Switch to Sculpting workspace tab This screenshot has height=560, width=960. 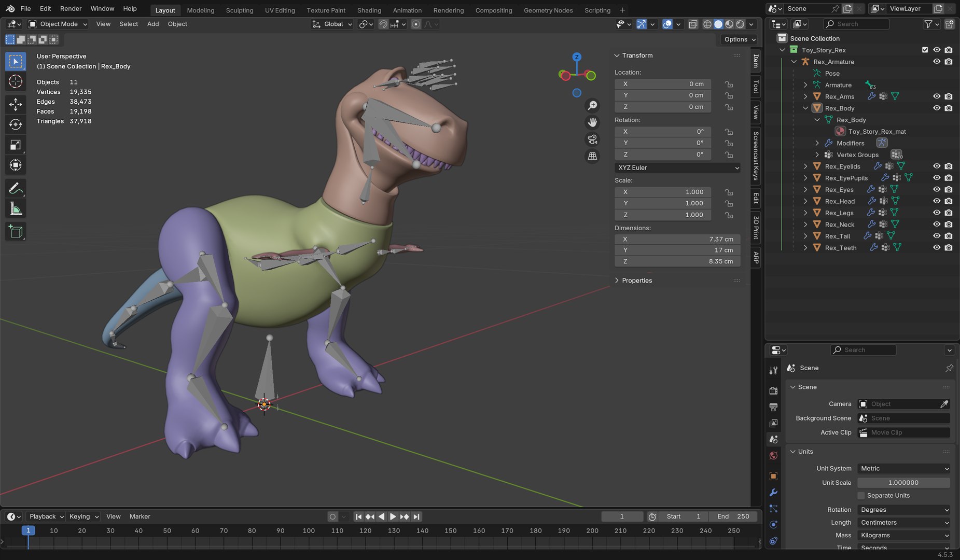(240, 10)
